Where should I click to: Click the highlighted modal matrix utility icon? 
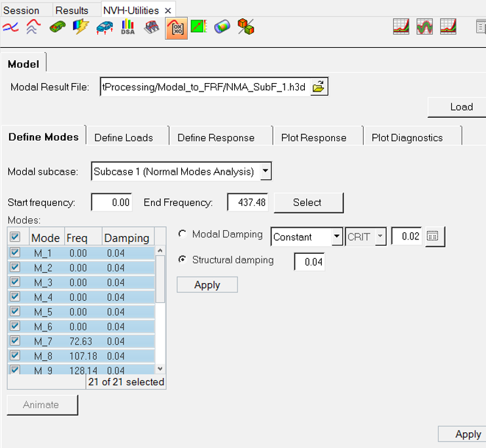(x=176, y=28)
